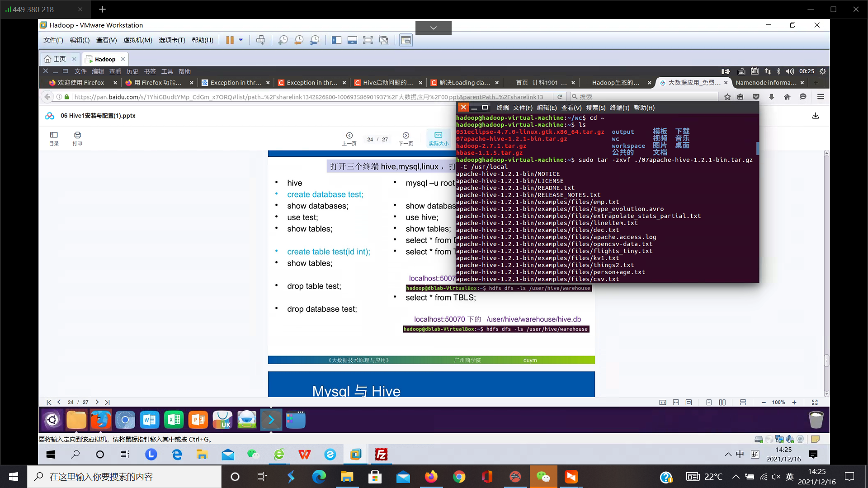Switch to the Namenode information Firefox tab
Screen dimensions: 868x488
(x=765, y=83)
